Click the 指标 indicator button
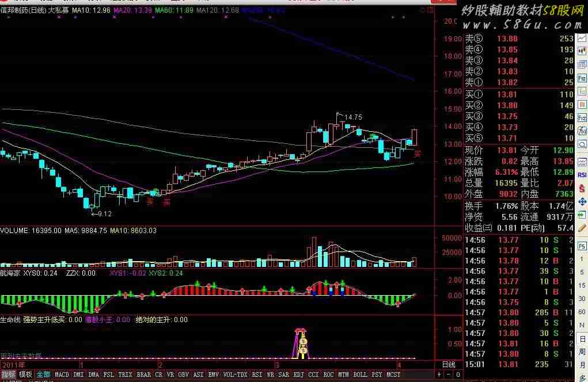This screenshot has height=382, width=588. pyautogui.click(x=8, y=375)
